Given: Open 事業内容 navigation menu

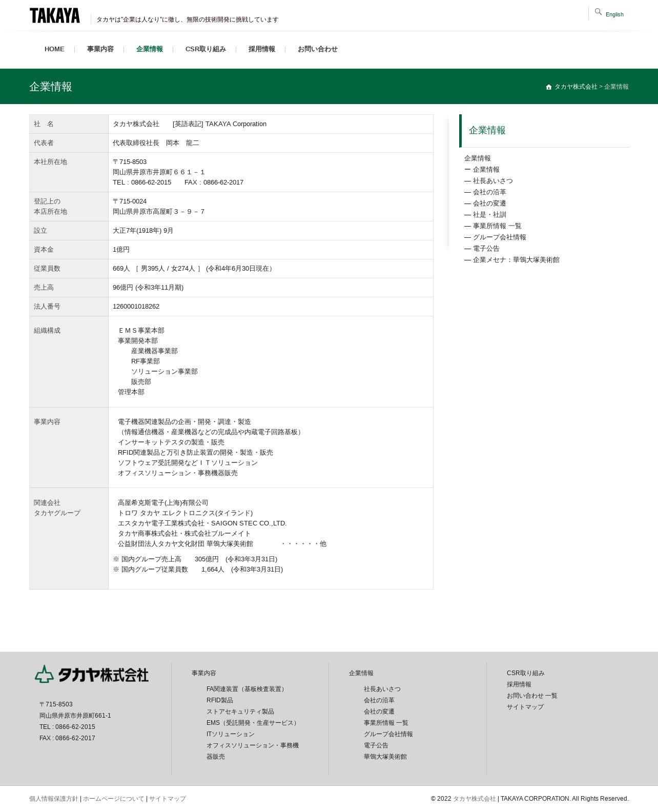Looking at the screenshot, I should [100, 49].
